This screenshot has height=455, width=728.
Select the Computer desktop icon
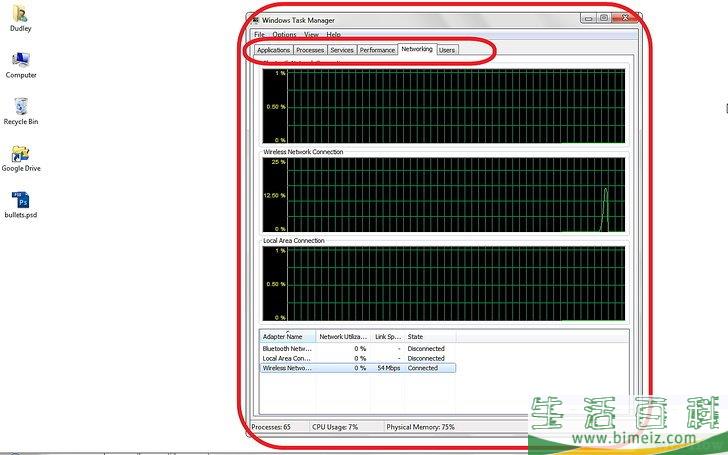[x=21, y=65]
